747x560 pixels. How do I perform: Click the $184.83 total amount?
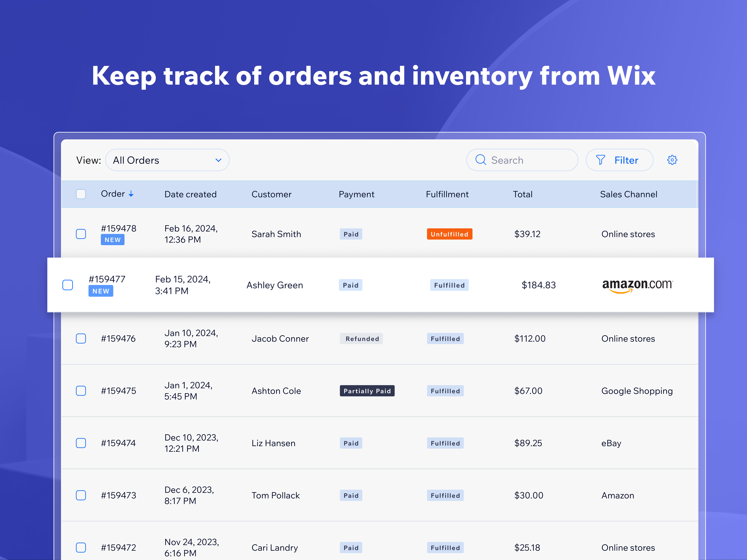click(x=539, y=285)
